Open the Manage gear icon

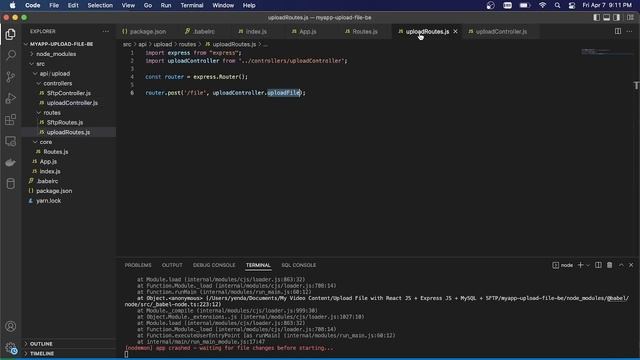[11, 348]
